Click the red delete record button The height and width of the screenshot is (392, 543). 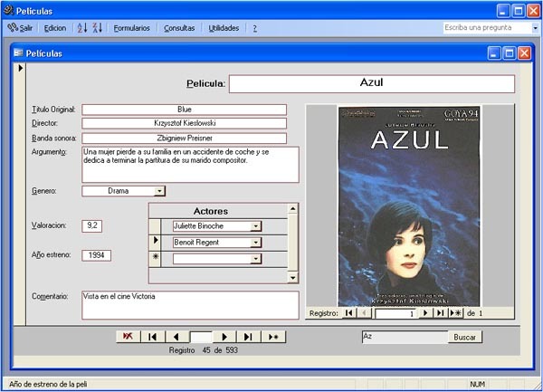[129, 337]
